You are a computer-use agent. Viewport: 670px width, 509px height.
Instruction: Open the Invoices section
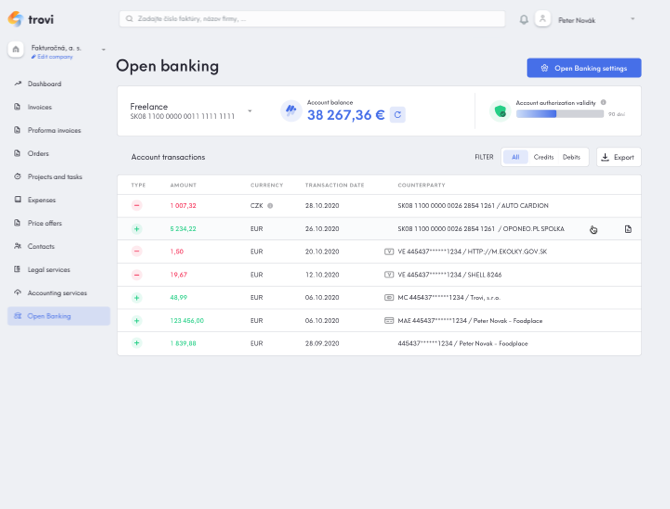pyautogui.click(x=40, y=107)
